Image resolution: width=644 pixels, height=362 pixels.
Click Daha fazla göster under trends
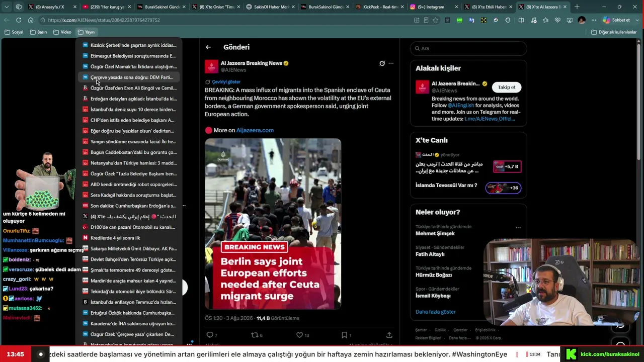(436, 312)
